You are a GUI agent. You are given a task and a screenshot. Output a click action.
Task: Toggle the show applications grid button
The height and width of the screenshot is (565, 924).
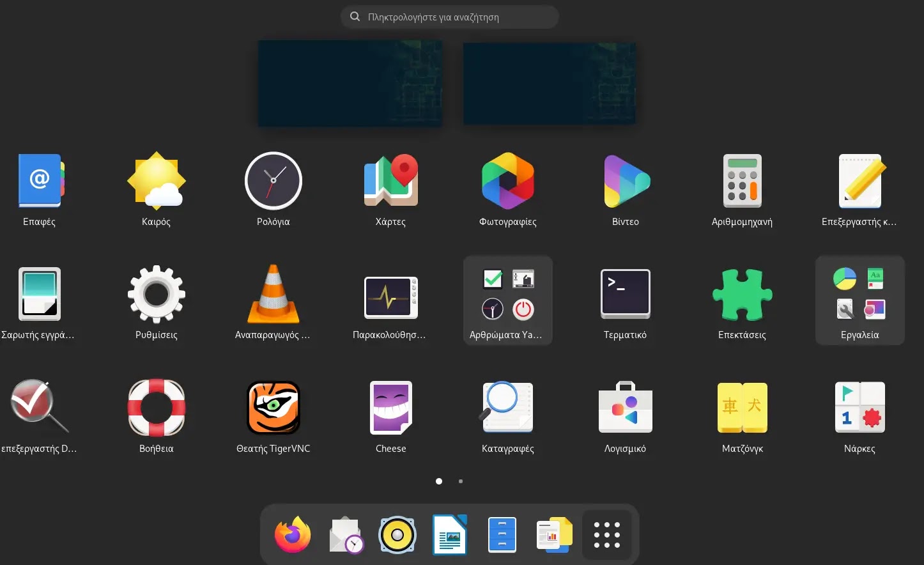point(607,535)
